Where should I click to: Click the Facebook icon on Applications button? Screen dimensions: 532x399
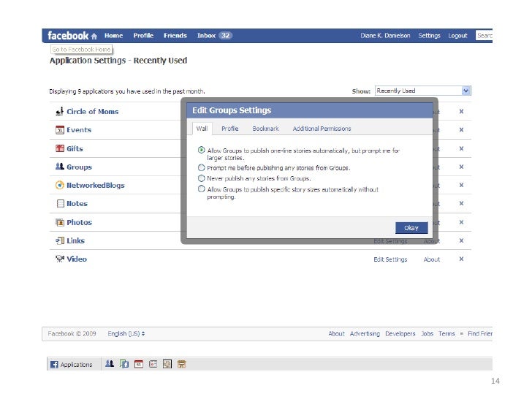(54, 365)
